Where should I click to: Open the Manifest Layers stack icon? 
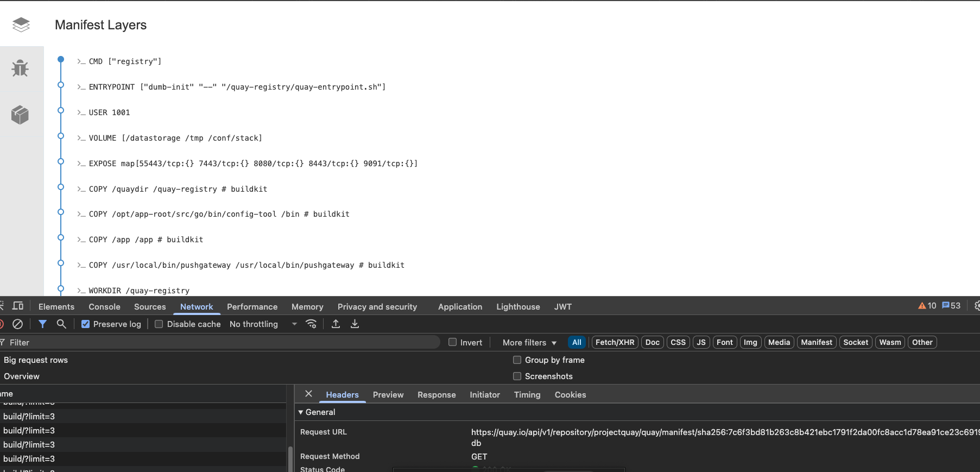tap(21, 24)
